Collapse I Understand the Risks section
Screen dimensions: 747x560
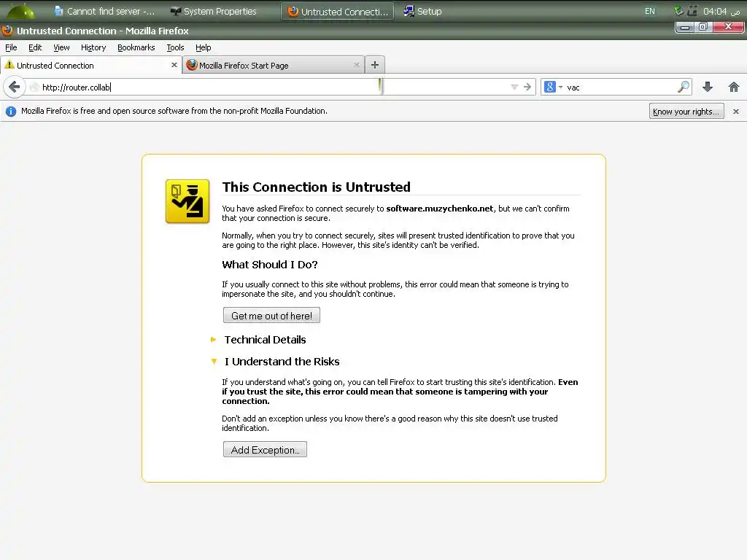(x=275, y=362)
